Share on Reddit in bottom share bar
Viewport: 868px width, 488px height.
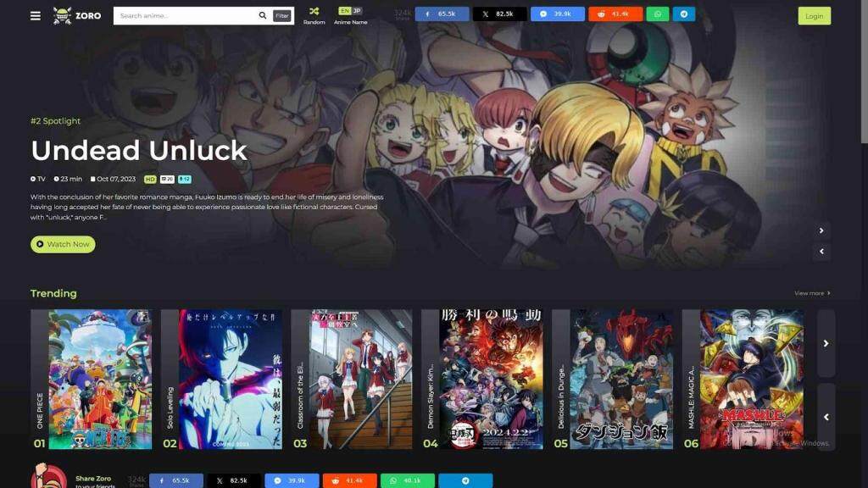point(350,481)
